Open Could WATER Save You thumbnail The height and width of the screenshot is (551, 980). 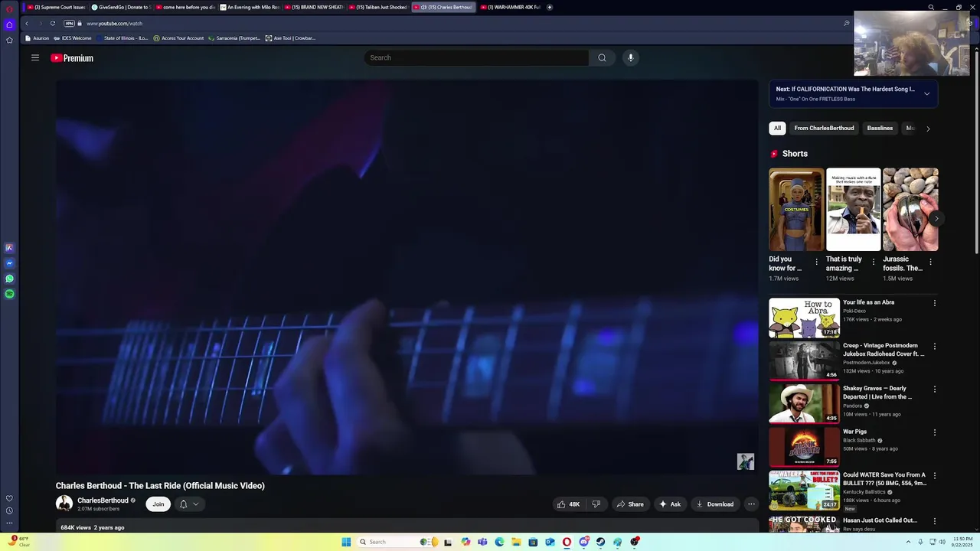(804, 490)
